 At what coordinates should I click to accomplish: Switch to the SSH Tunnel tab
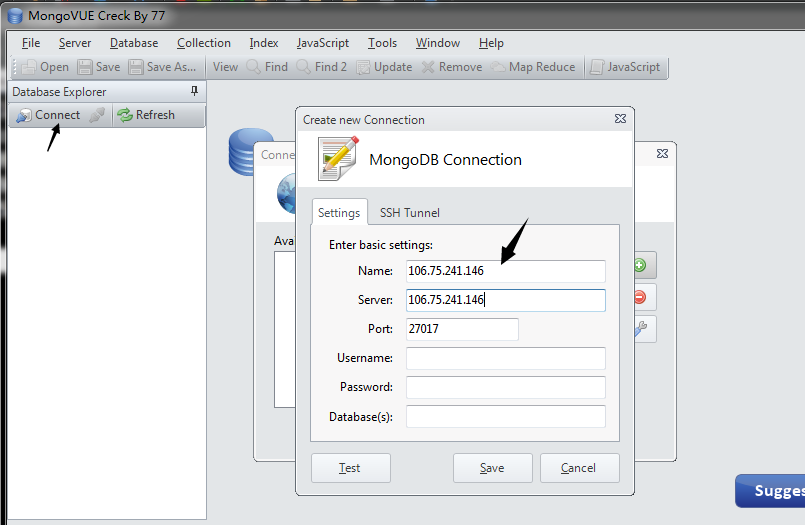(410, 212)
